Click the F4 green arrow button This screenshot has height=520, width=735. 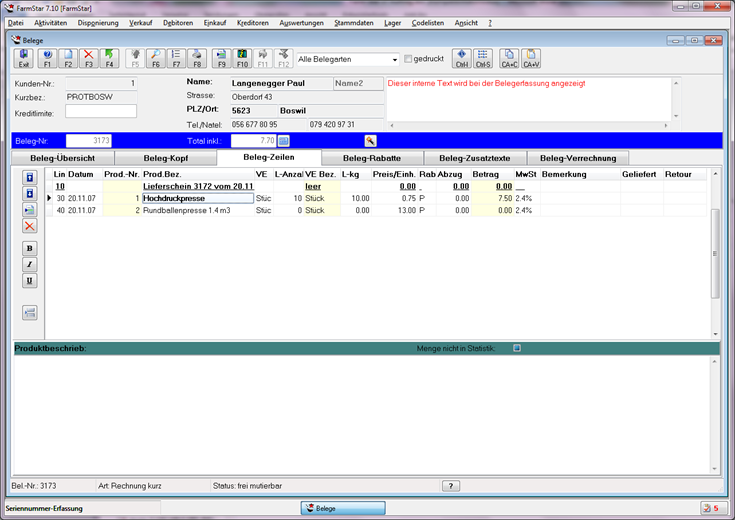pyautogui.click(x=109, y=59)
